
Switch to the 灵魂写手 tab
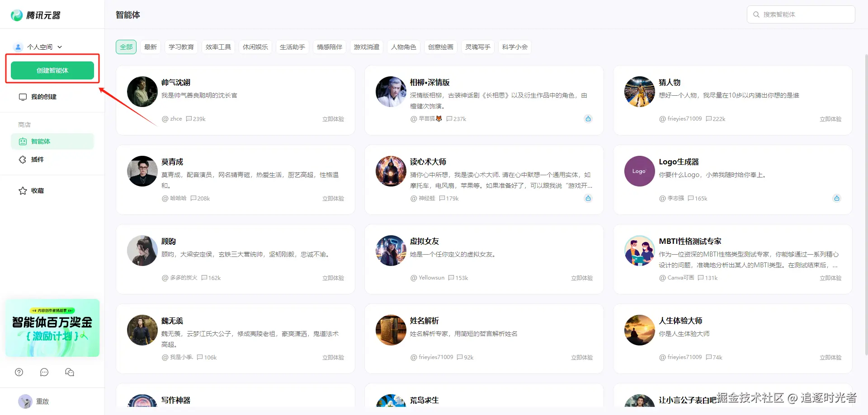[x=478, y=47]
